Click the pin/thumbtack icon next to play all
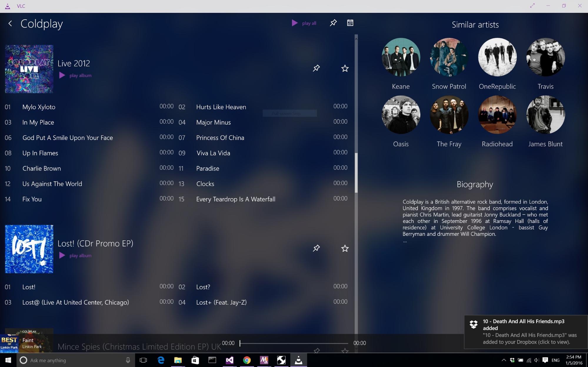This screenshot has height=367, width=588. 333,23
